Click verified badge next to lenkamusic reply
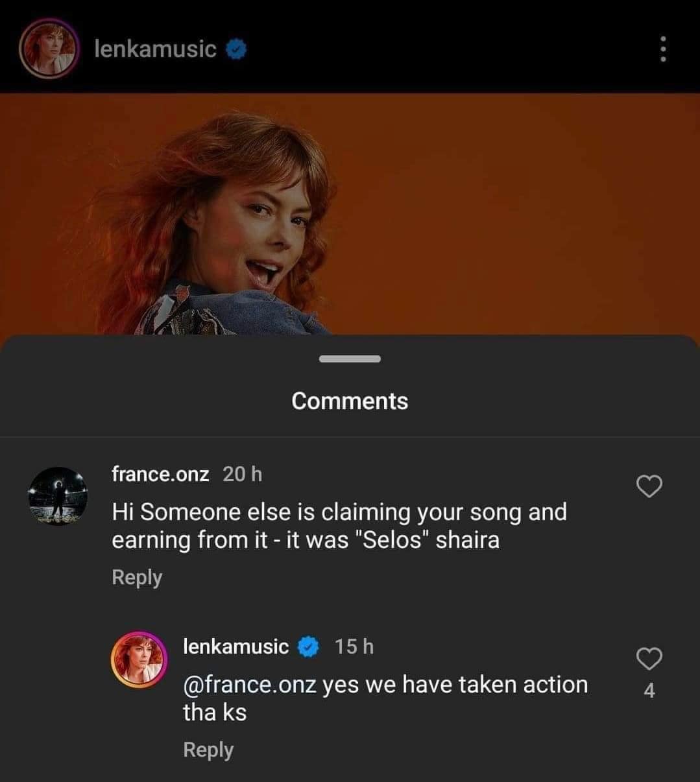This screenshot has width=700, height=782. (309, 646)
